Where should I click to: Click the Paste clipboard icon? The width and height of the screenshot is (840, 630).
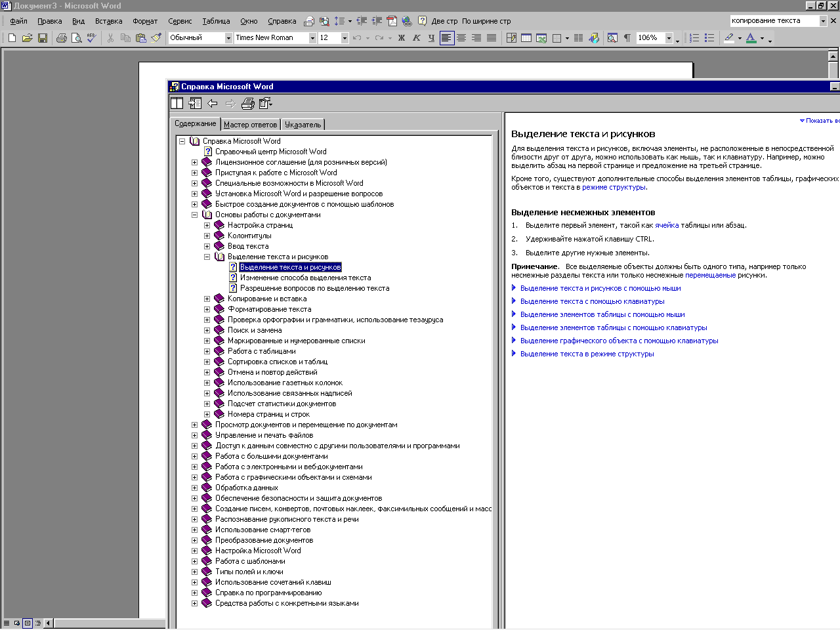(x=140, y=38)
